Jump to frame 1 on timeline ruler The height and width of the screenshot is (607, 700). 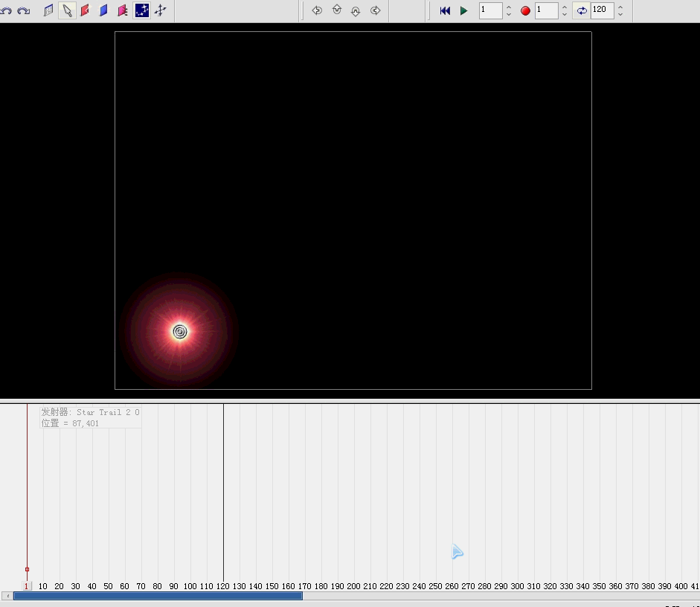tap(26, 586)
